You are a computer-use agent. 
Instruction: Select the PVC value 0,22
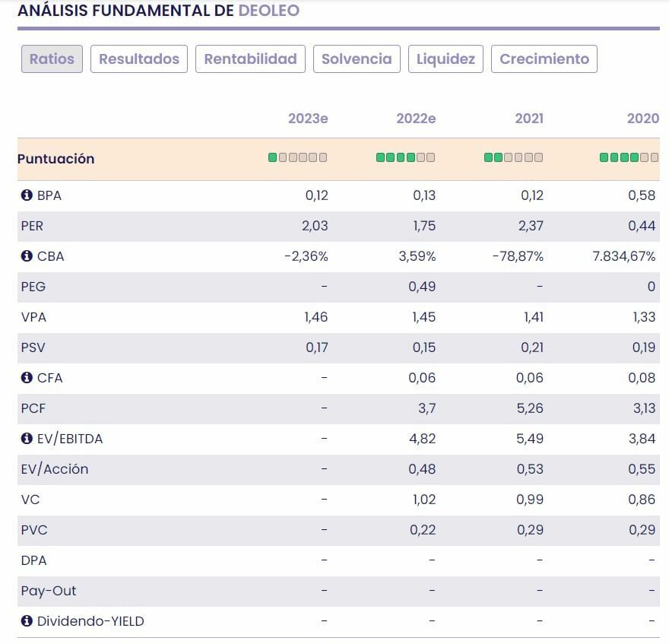click(x=423, y=530)
